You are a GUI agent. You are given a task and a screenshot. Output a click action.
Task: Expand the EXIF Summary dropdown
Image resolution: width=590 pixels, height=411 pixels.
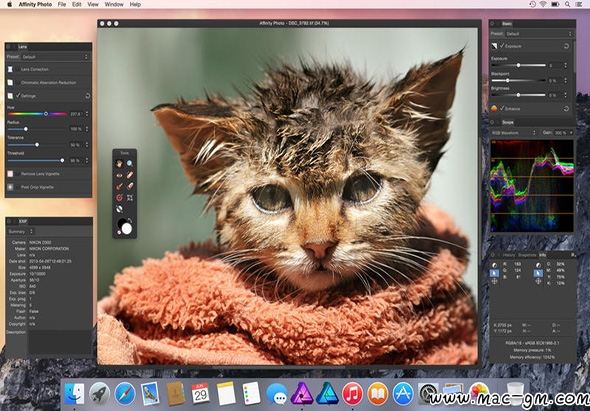click(x=21, y=231)
